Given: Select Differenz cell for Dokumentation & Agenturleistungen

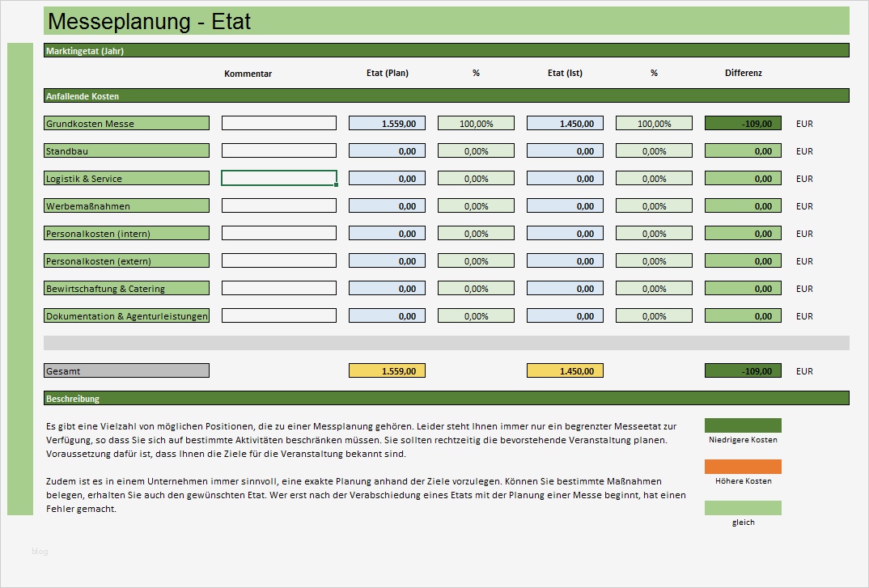Looking at the screenshot, I should [x=743, y=316].
